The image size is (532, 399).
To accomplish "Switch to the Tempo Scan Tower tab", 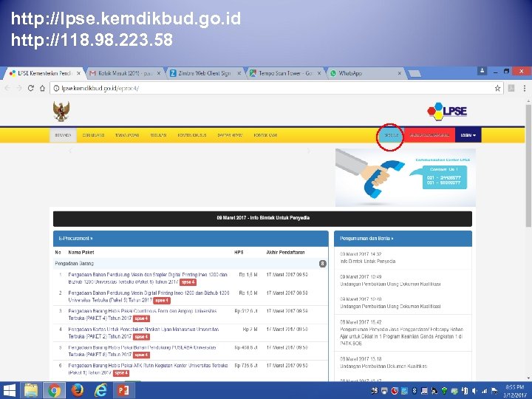I will coord(285,73).
